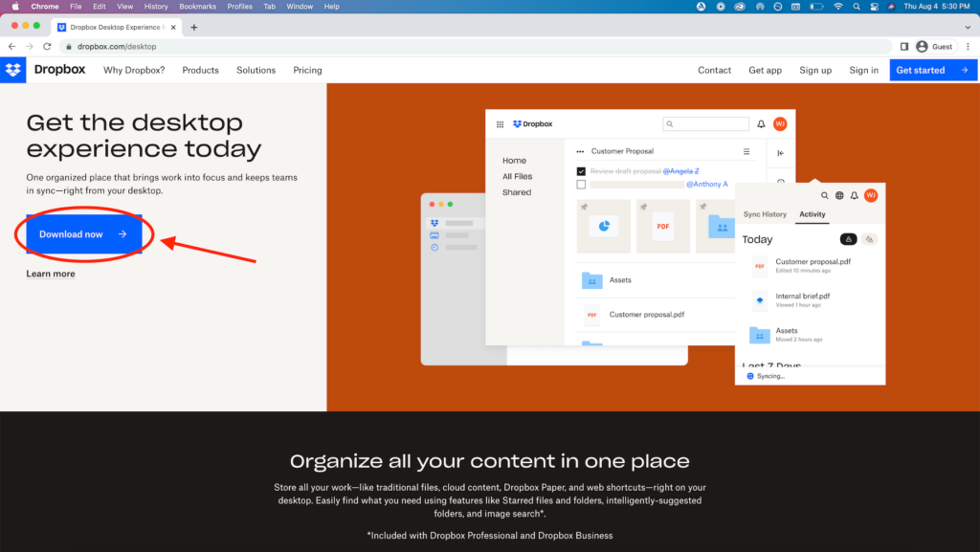Viewport: 980px width, 552px height.
Task: Click the globe icon in the Activity panel
Action: tap(839, 195)
